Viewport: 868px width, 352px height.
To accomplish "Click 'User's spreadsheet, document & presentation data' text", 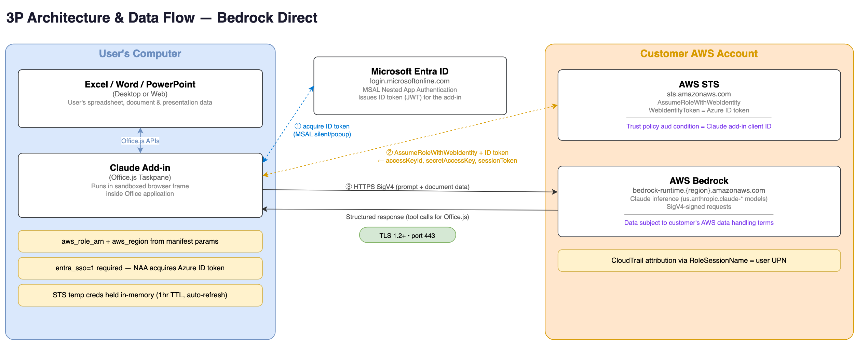I will point(140,103).
